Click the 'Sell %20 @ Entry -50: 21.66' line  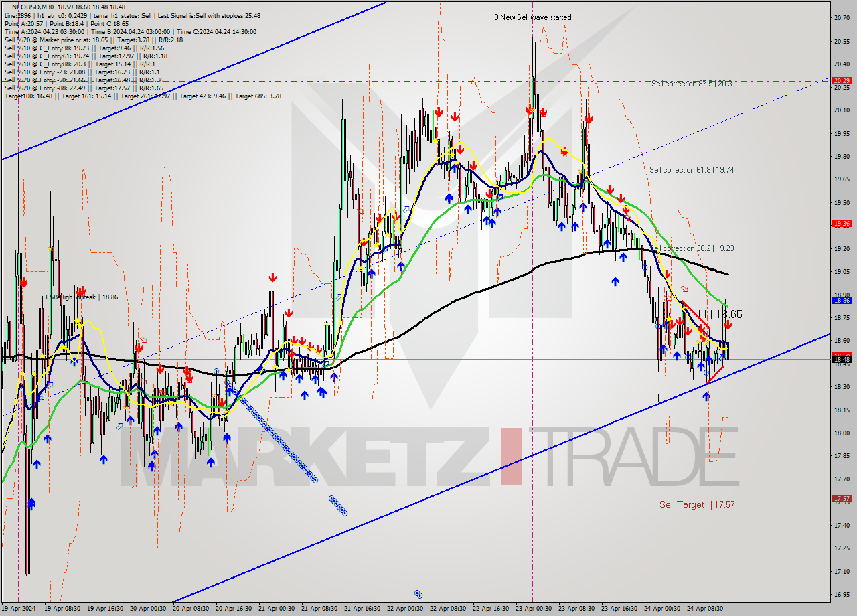tap(45, 80)
